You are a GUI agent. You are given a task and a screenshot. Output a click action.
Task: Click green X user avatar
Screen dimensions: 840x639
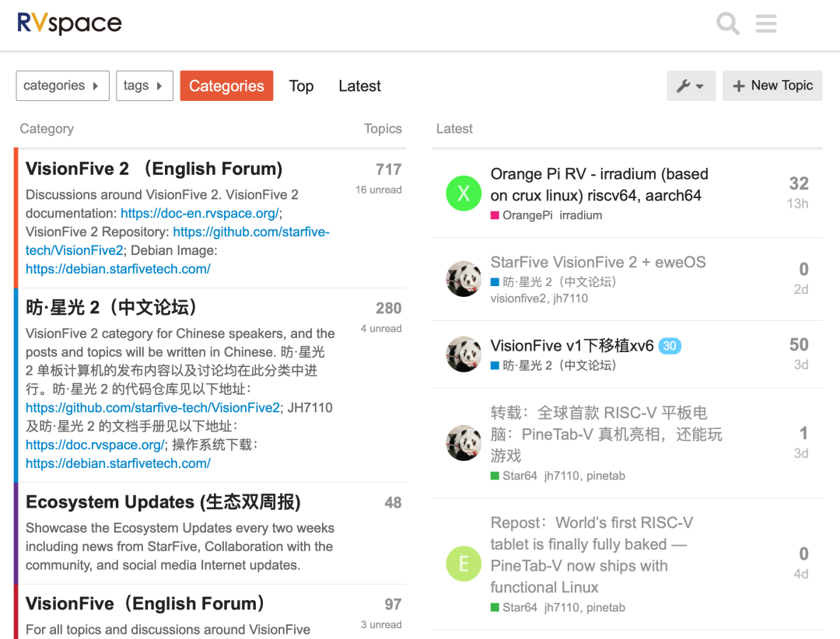[464, 194]
